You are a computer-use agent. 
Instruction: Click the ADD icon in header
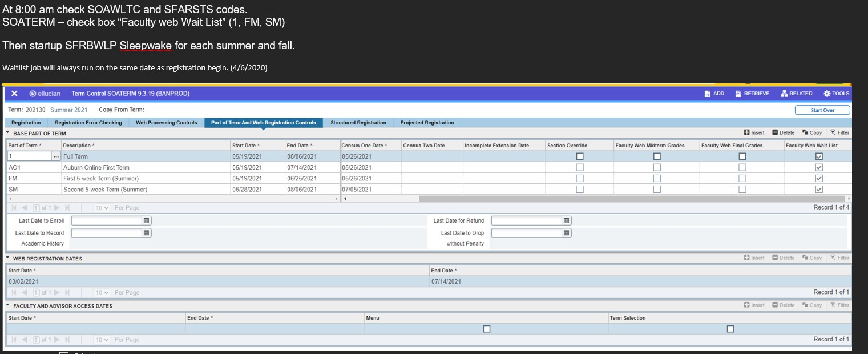(x=708, y=94)
